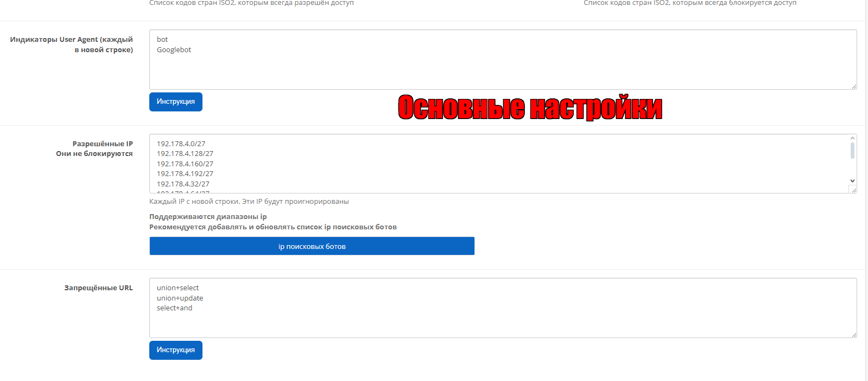Click the red 'Основные настройки' heading

pos(530,108)
